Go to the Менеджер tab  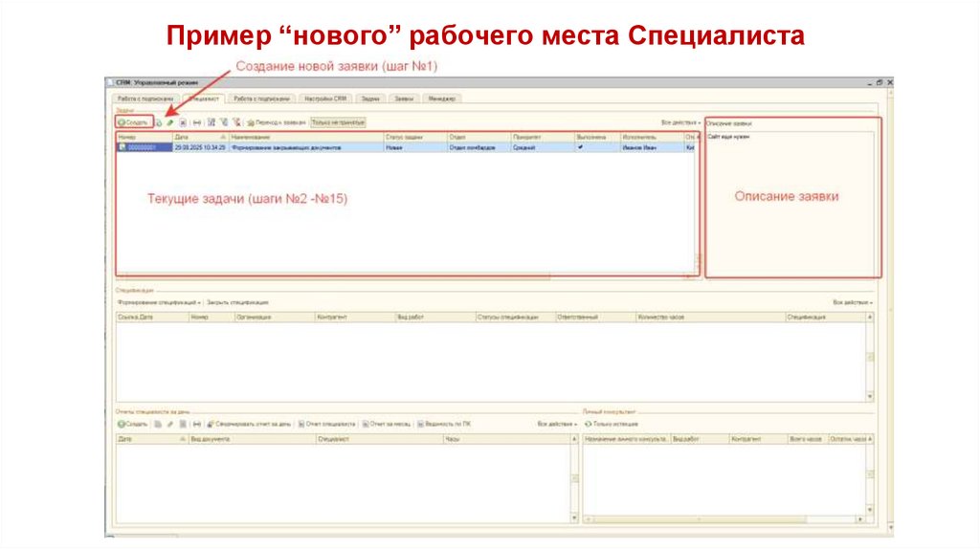442,99
